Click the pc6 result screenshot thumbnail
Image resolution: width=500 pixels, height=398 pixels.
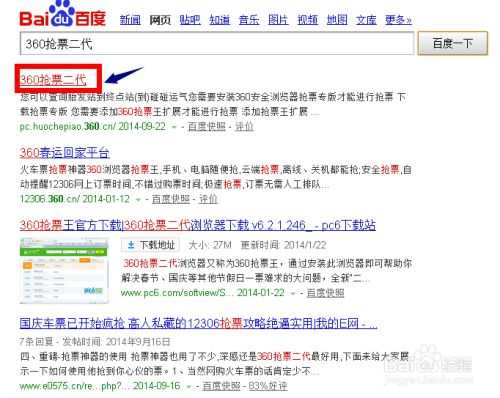64,270
